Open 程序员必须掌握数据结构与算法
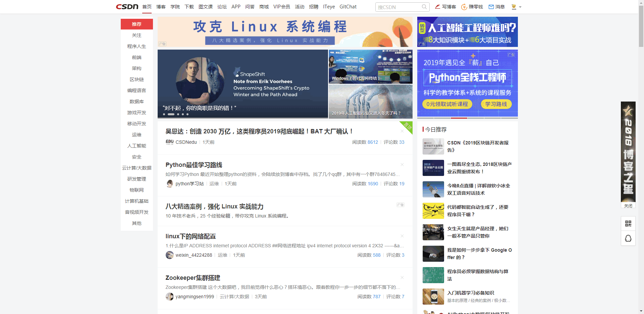The height and width of the screenshot is (314, 644). point(478,275)
